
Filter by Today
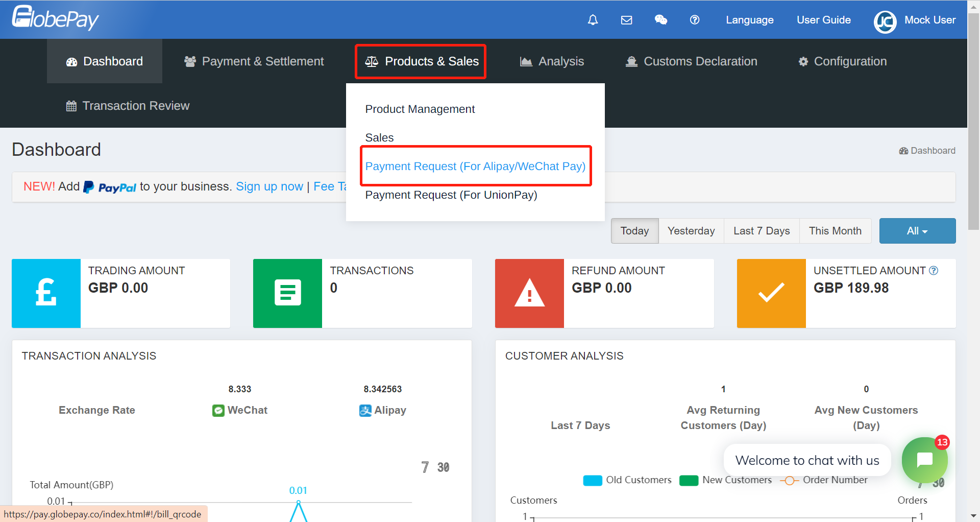click(634, 231)
